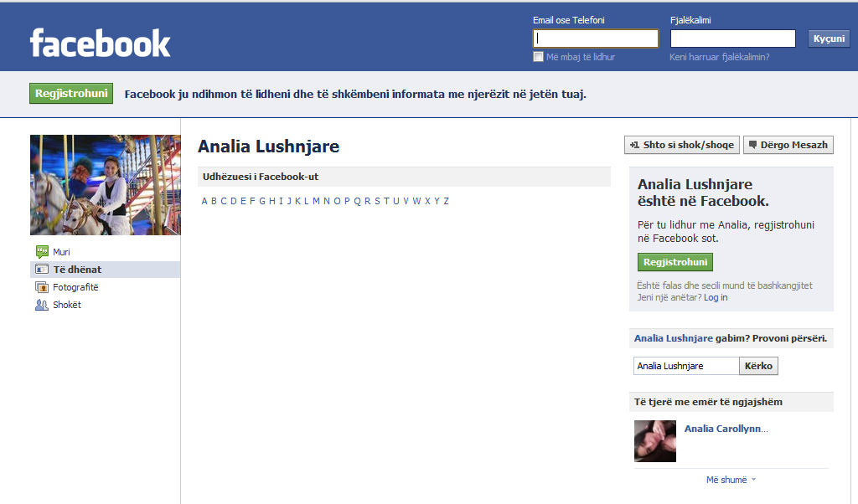The height and width of the screenshot is (504, 858).
Task: Click Keni harruar fjalëkalimin link
Action: (x=720, y=57)
